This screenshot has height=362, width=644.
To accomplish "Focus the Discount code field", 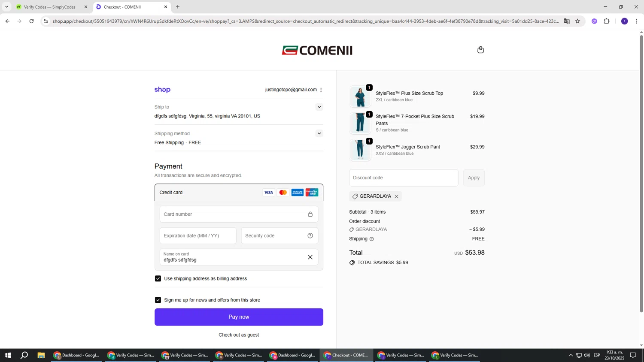I will [x=404, y=178].
